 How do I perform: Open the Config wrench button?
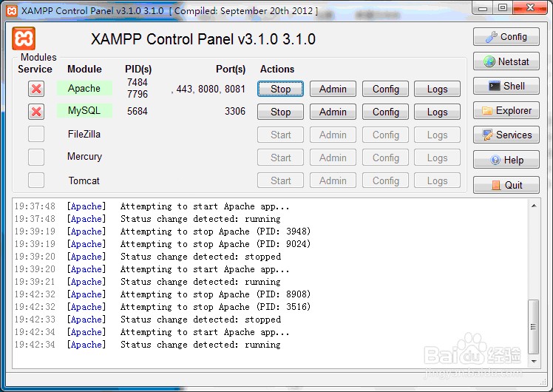506,37
